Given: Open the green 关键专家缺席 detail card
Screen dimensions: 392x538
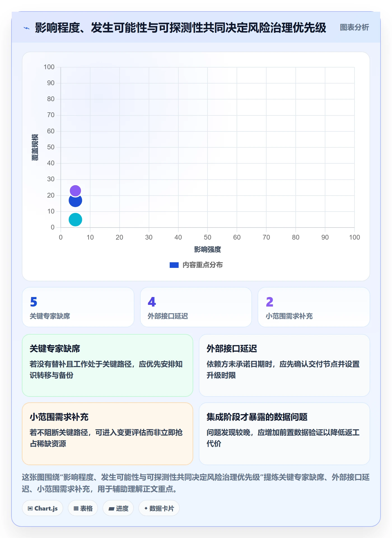Looking at the screenshot, I should point(108,365).
